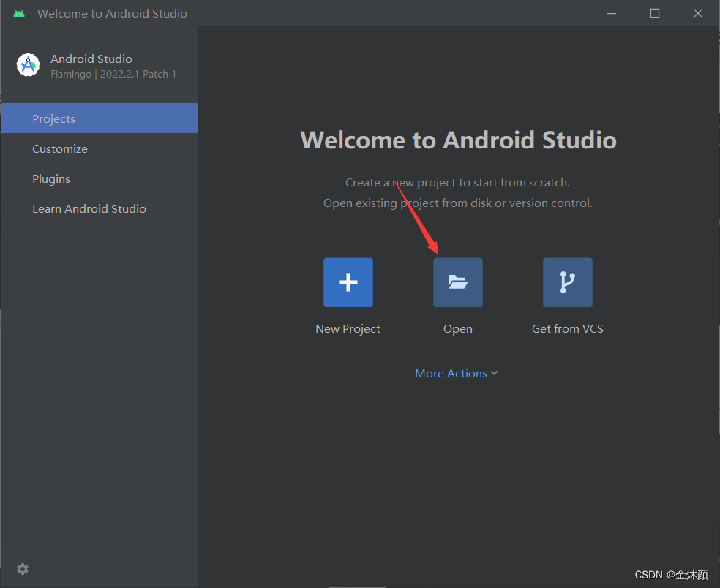Minimize the Welcome window

point(612,13)
